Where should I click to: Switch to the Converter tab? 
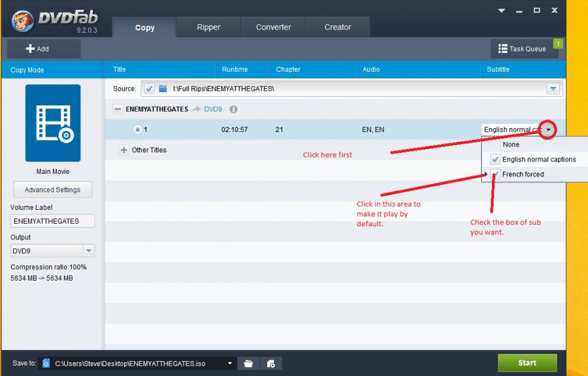(273, 27)
